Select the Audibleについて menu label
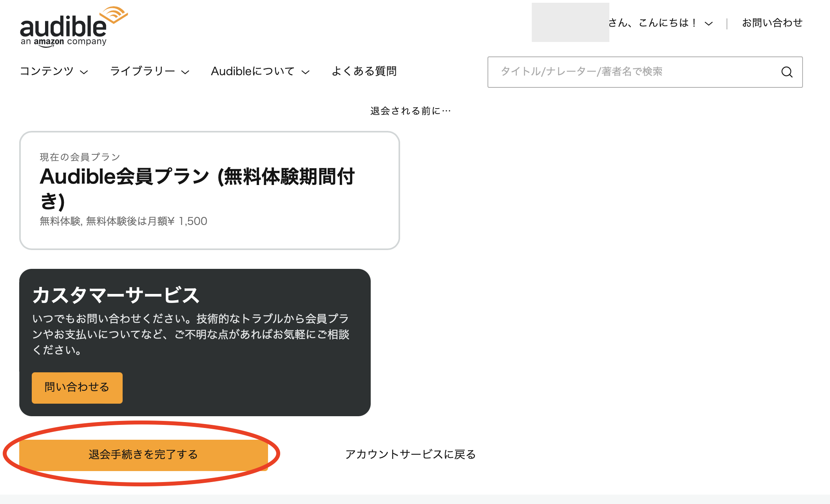This screenshot has width=830, height=504. [252, 71]
